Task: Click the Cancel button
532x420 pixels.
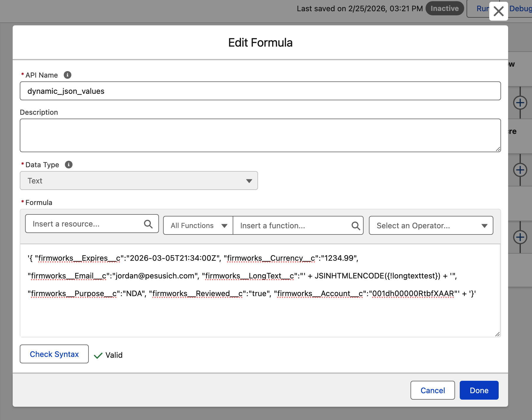Action: pos(432,390)
